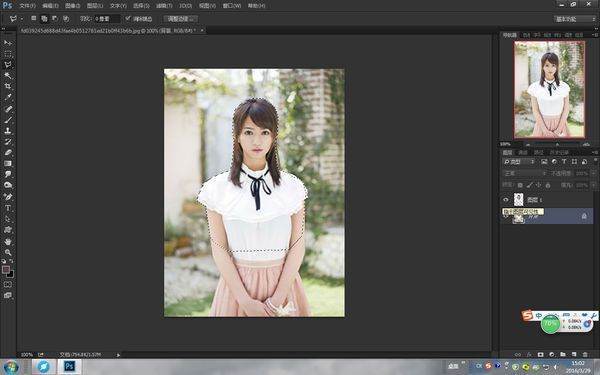
Task: Add a layer mask
Action: [540, 355]
